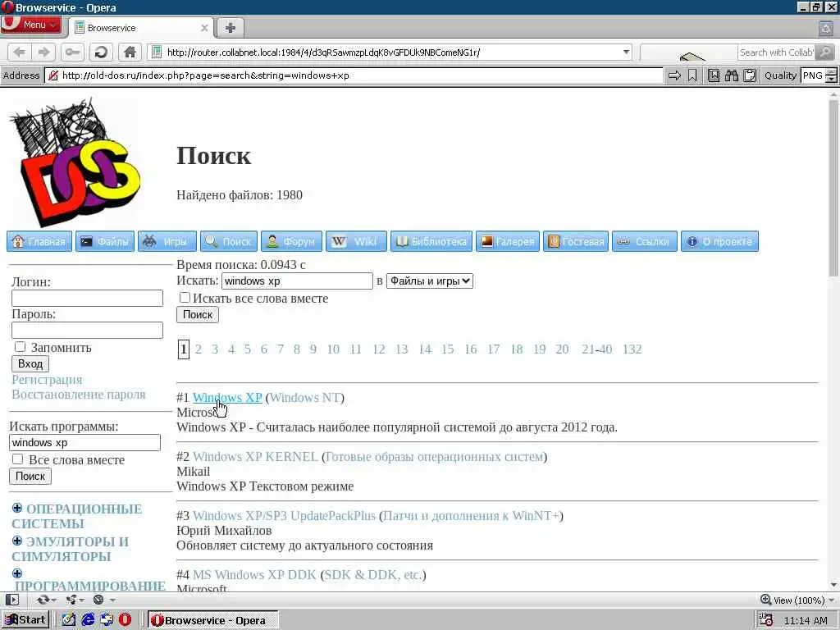Open the Windows Start button
This screenshot has width=840, height=630.
pyautogui.click(x=25, y=620)
